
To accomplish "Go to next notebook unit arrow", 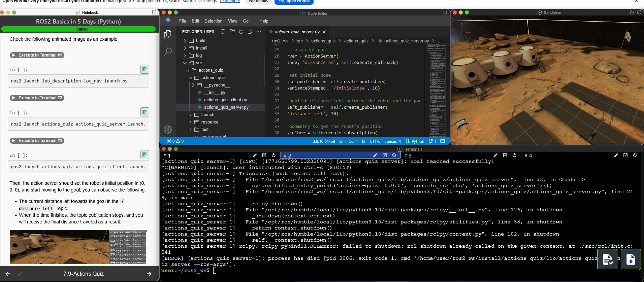I will tap(149, 274).
